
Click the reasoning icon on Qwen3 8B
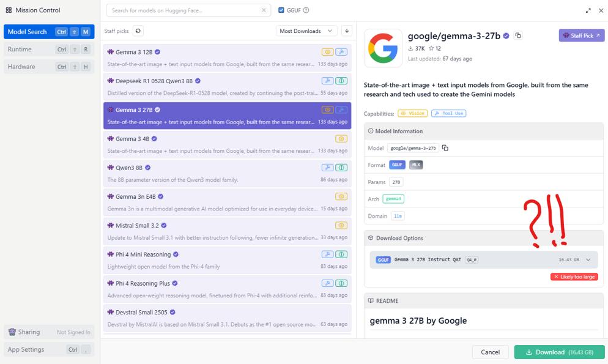[341, 168]
